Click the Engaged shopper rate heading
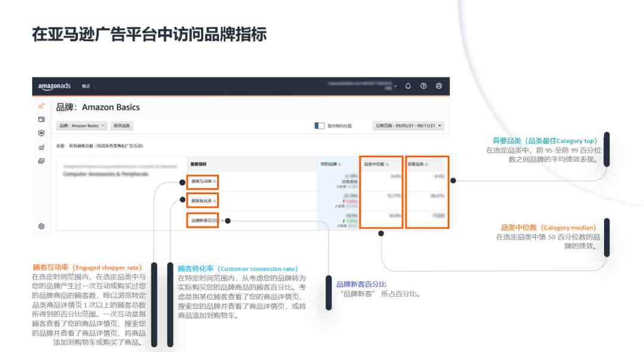 pos(87,267)
